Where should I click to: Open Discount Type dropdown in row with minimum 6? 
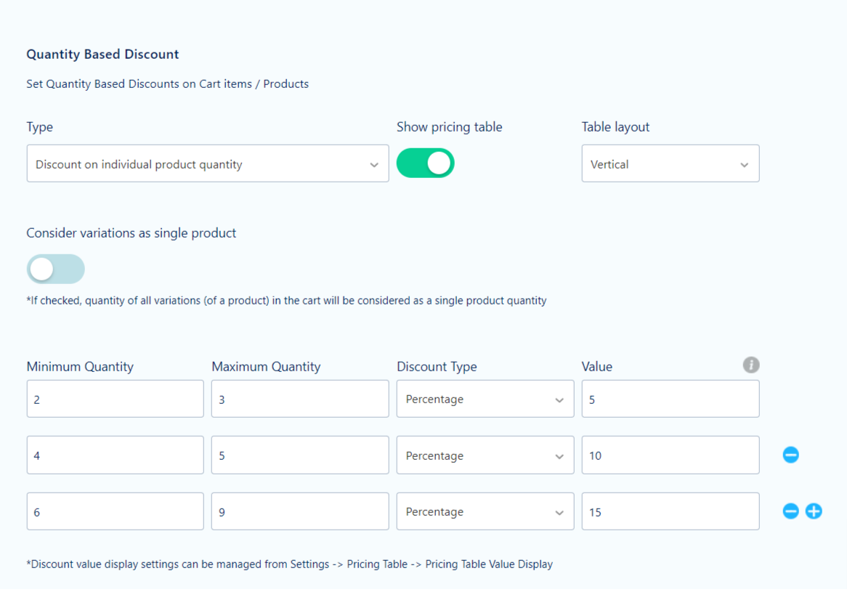coord(485,511)
